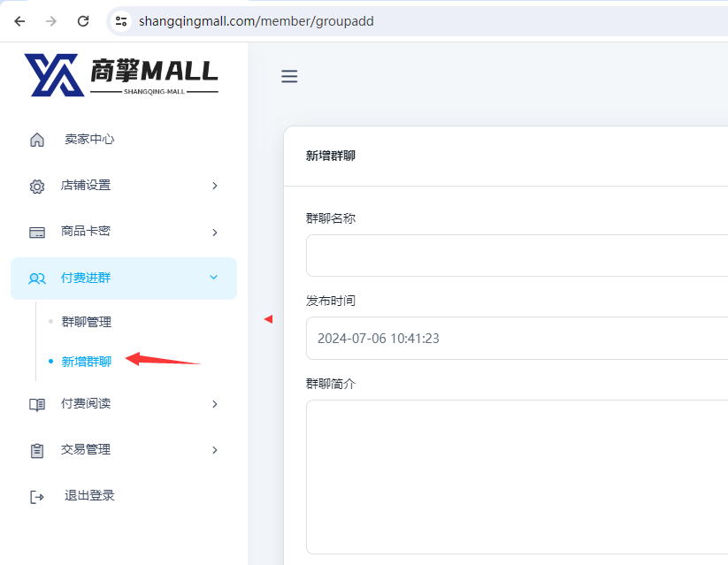The width and height of the screenshot is (728, 565).
Task: Click the logout icon beside 退出登录
Action: click(37, 496)
